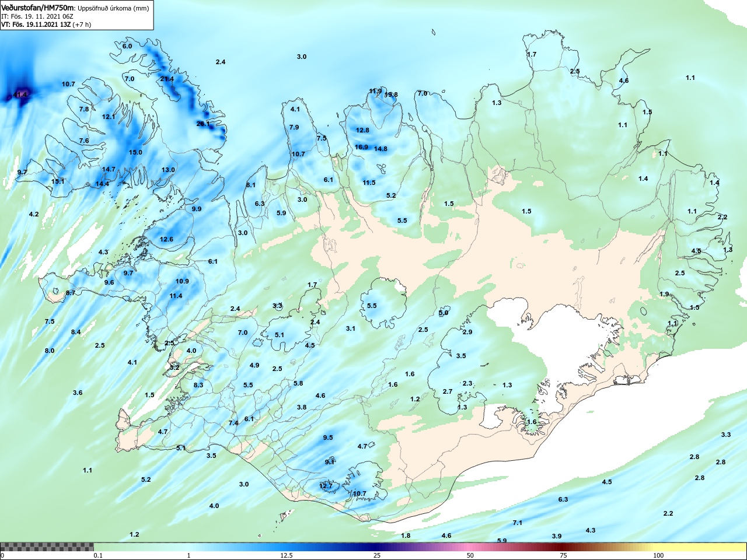The image size is (747, 560).
Task: Click the 7.1 precipitation value
Action: pos(518,523)
